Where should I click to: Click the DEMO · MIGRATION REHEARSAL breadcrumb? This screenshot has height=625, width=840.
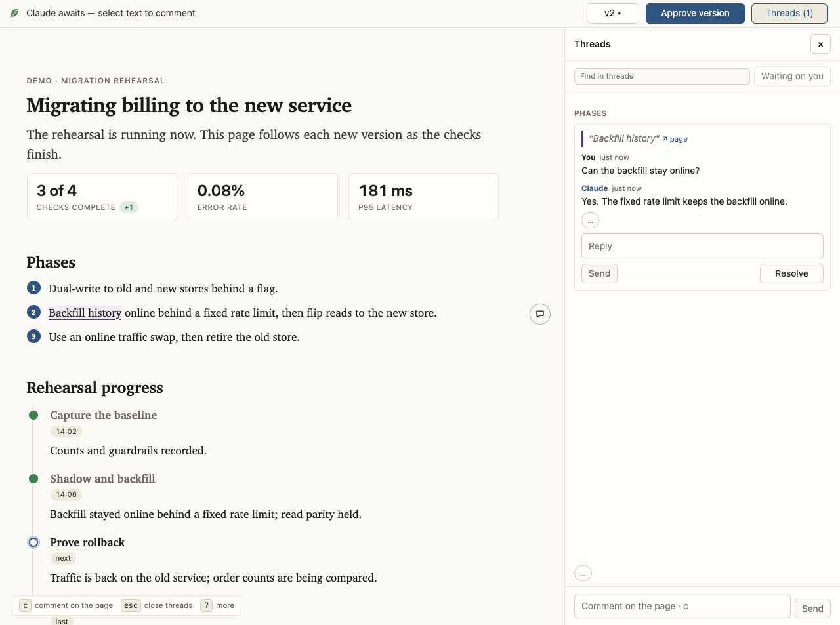96,81
